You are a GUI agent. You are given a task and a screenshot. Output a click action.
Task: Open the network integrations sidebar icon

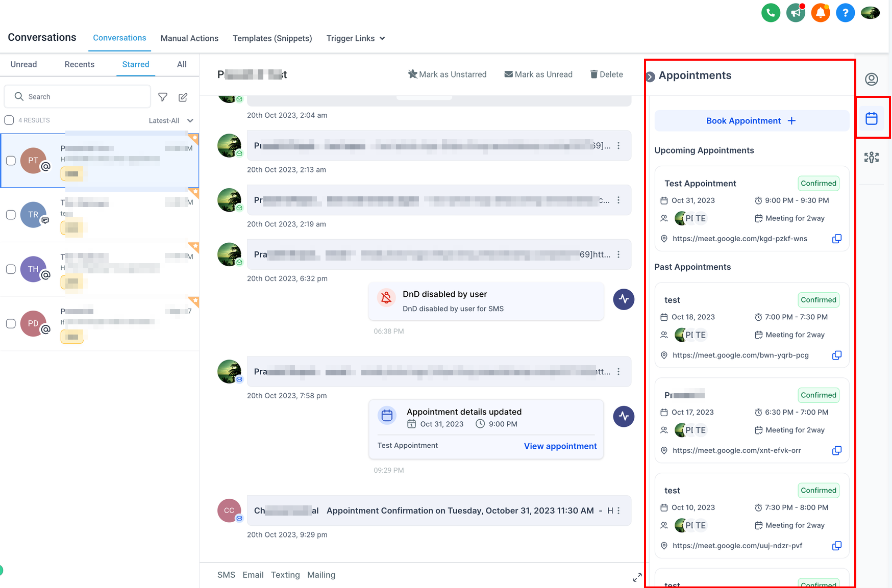pos(872,158)
